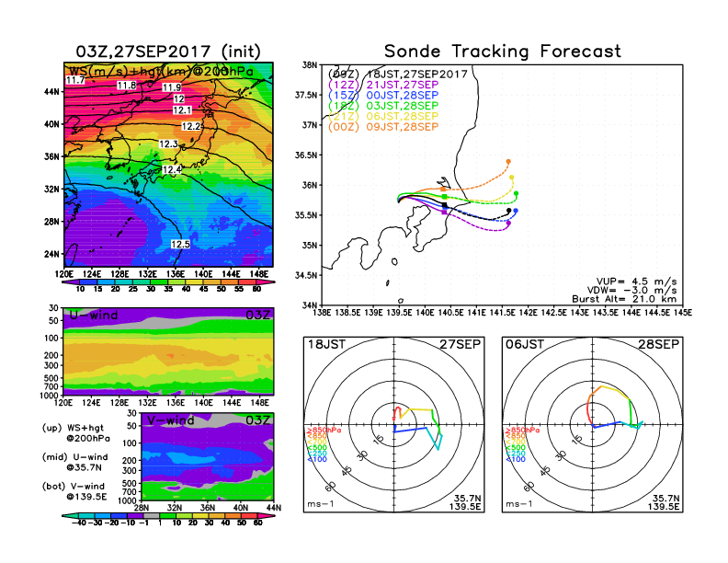Click the green square burst marker on track

[x=445, y=197]
